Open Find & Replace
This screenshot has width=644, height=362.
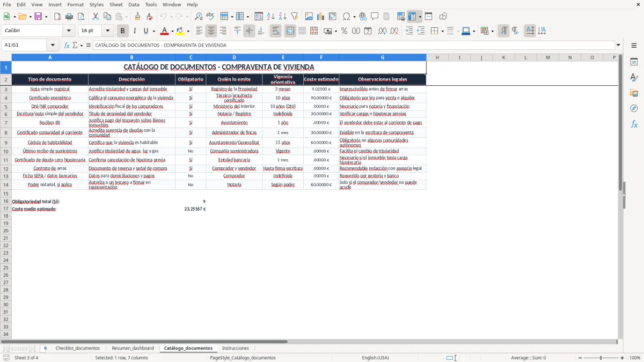199,17
